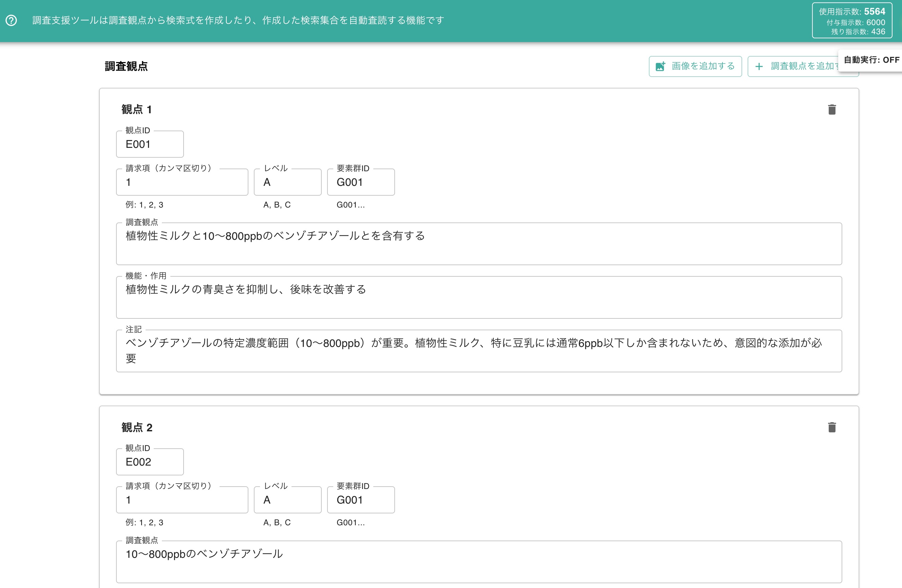The width and height of the screenshot is (902, 588).
Task: Click helper text A, B, C in 観点 1
Action: (x=277, y=205)
